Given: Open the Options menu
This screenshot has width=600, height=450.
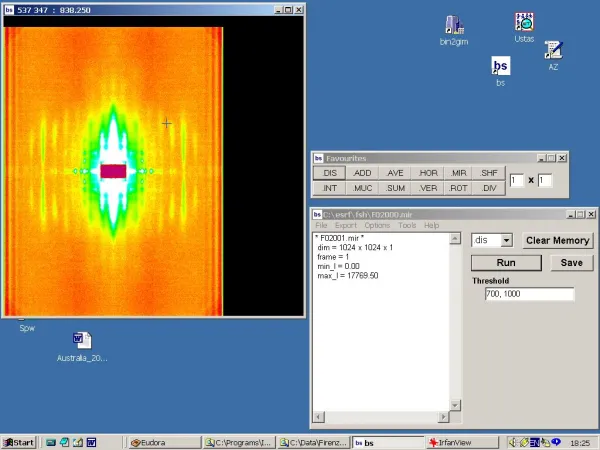Looking at the screenshot, I should 377,225.
